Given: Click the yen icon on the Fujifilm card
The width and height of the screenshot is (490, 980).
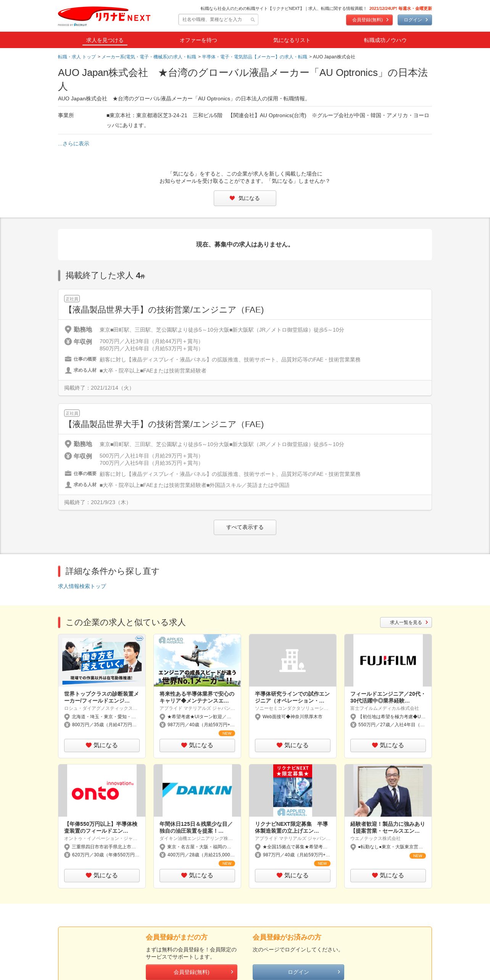Looking at the screenshot, I should coord(353,725).
